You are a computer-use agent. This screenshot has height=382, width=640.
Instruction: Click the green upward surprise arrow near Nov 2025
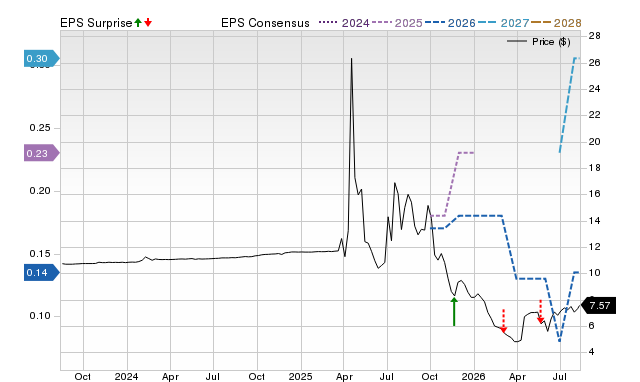[x=454, y=312]
